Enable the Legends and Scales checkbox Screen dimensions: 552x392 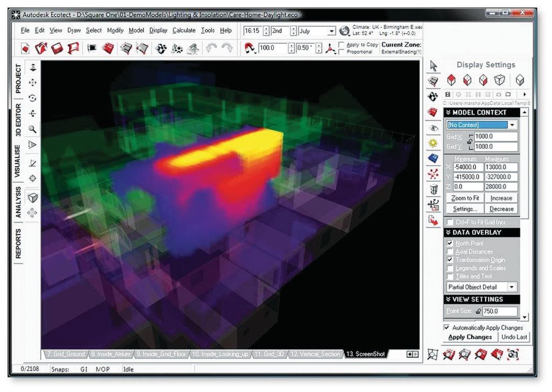click(450, 268)
